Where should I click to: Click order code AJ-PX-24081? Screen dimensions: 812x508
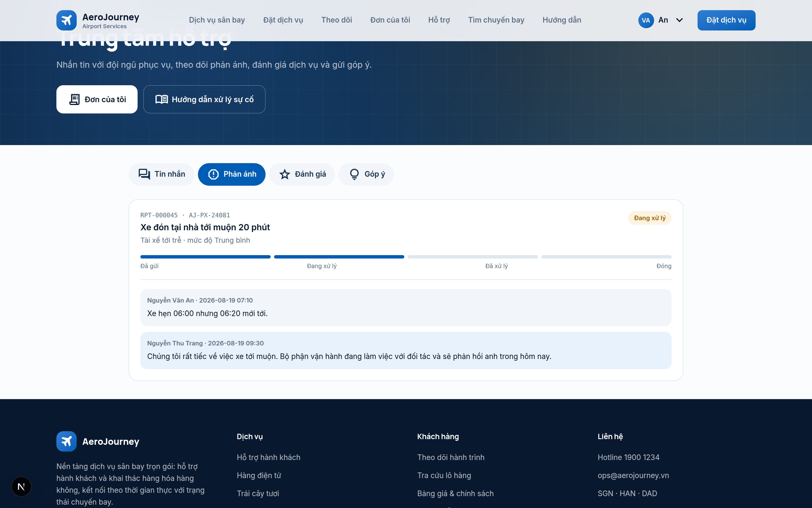point(209,215)
